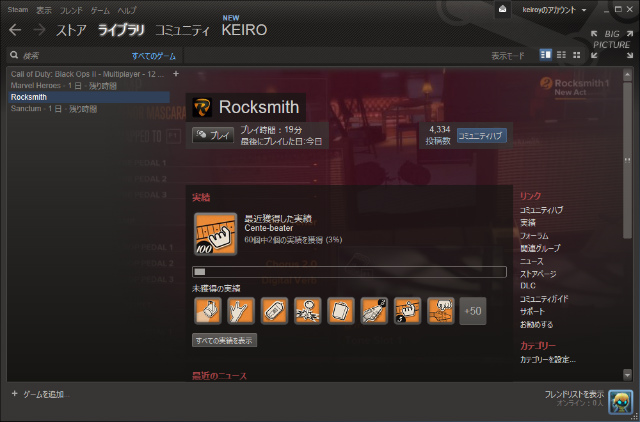
Task: Open the Cente-beater achievement icon
Action: 216,234
